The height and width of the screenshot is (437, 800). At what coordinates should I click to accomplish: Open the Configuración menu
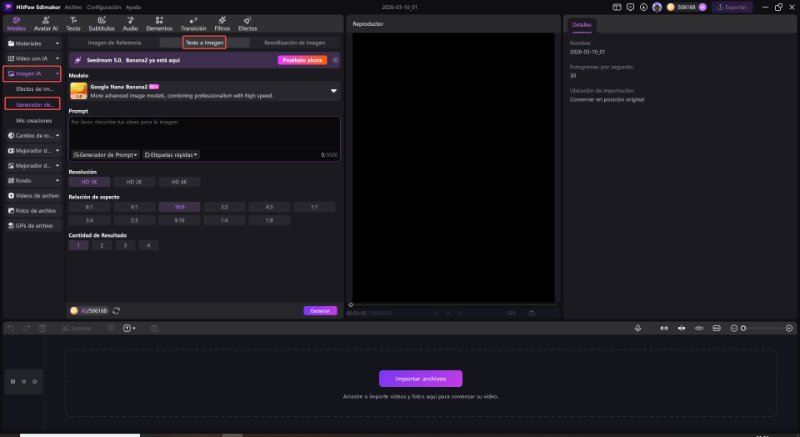click(x=104, y=7)
